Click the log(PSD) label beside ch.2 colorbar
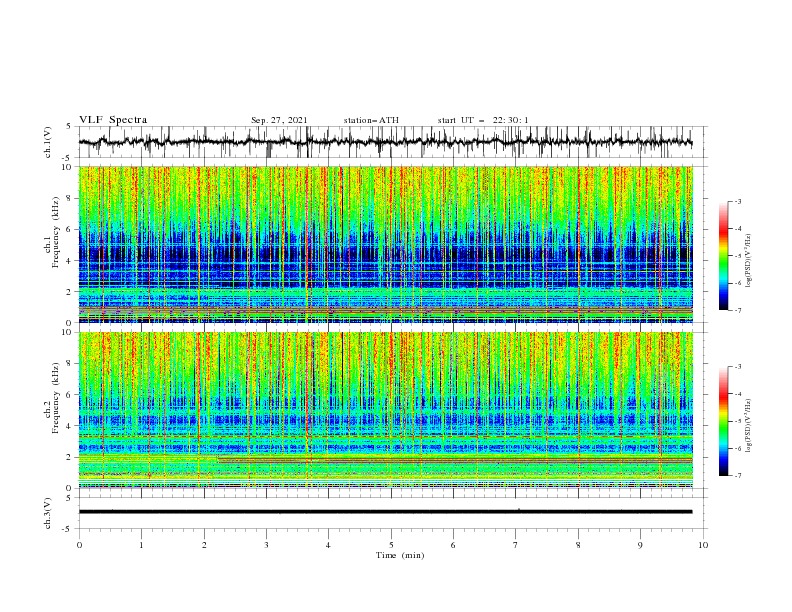The image size is (792, 612). click(x=750, y=425)
